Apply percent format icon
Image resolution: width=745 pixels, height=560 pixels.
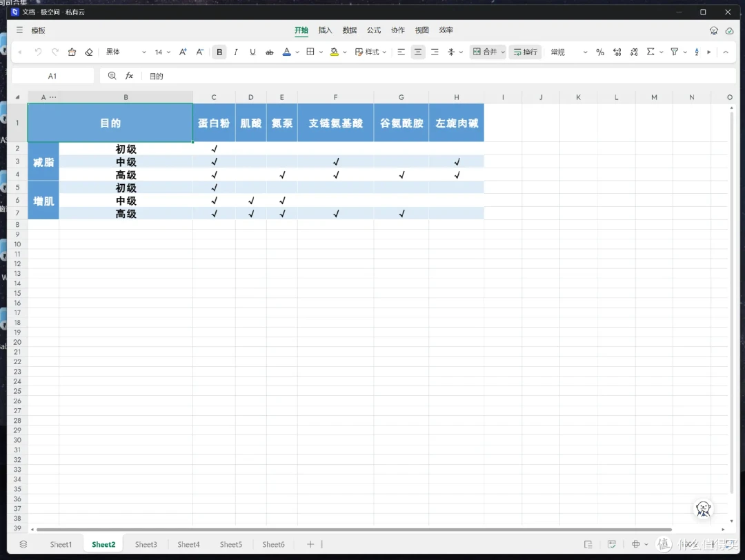[x=600, y=52]
